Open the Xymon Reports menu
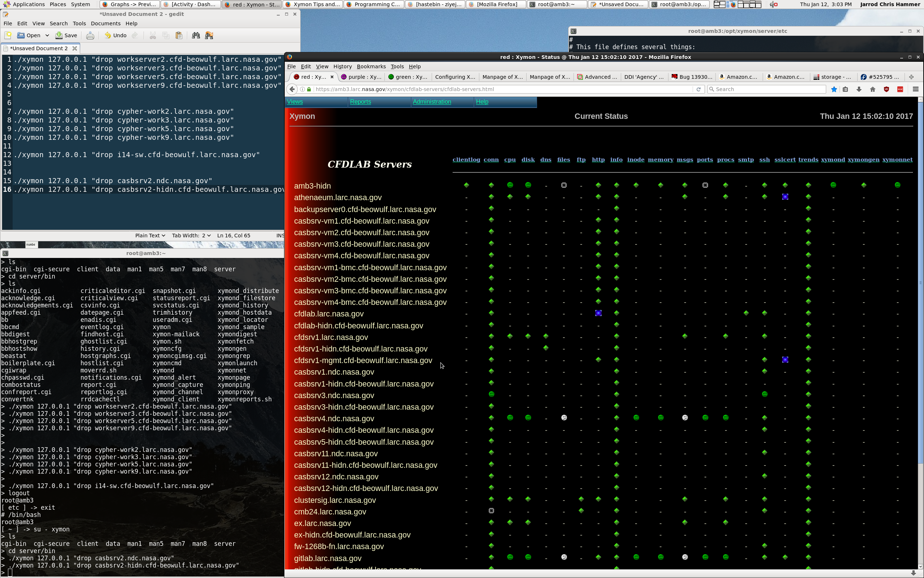The image size is (924, 578). click(x=360, y=102)
